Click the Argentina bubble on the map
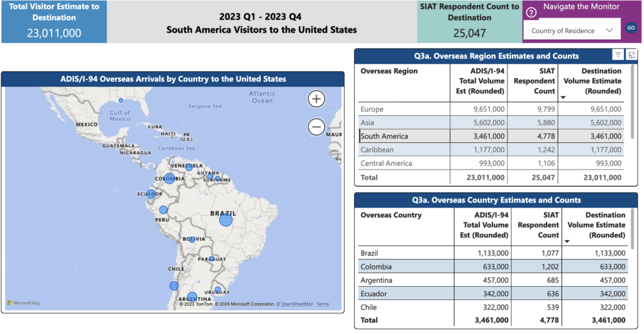This screenshot has width=644, height=334. click(192, 297)
